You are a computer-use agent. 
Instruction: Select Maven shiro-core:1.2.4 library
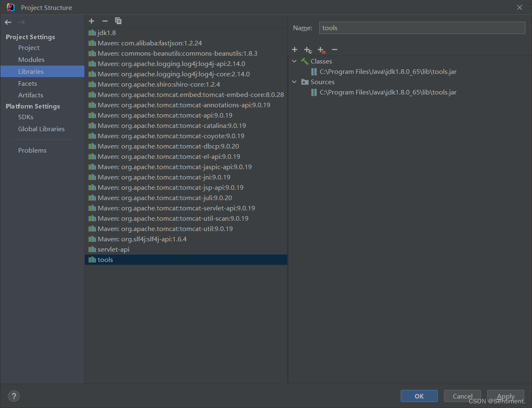[186, 84]
